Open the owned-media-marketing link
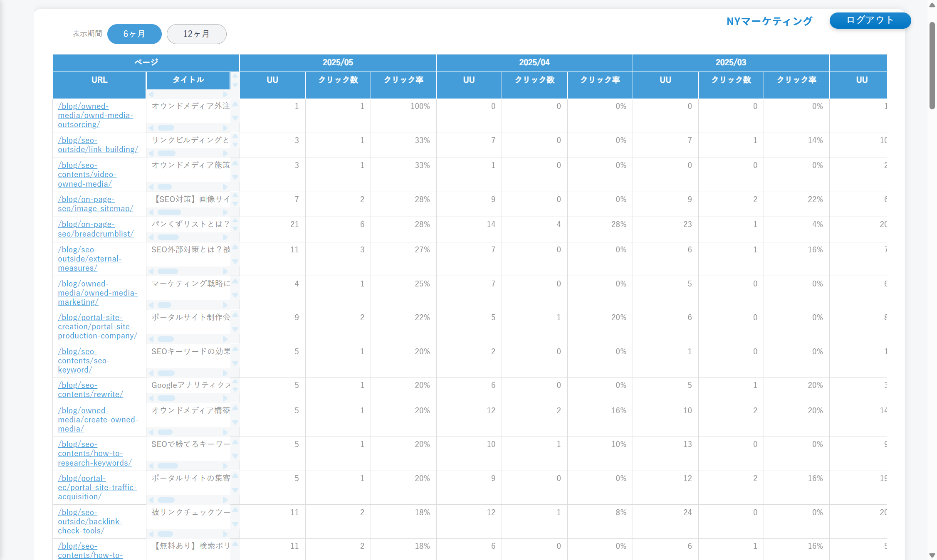This screenshot has height=560, width=937. 98,293
